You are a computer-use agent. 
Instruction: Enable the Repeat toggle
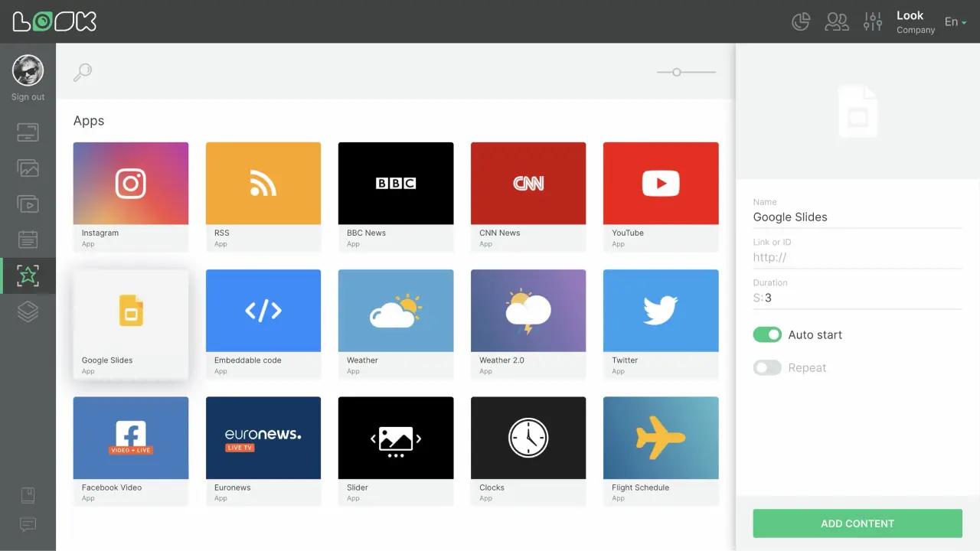(x=767, y=367)
